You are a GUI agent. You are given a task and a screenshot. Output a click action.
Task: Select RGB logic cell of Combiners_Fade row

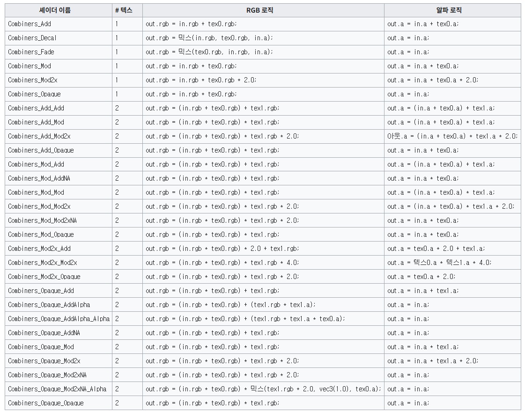pos(209,52)
